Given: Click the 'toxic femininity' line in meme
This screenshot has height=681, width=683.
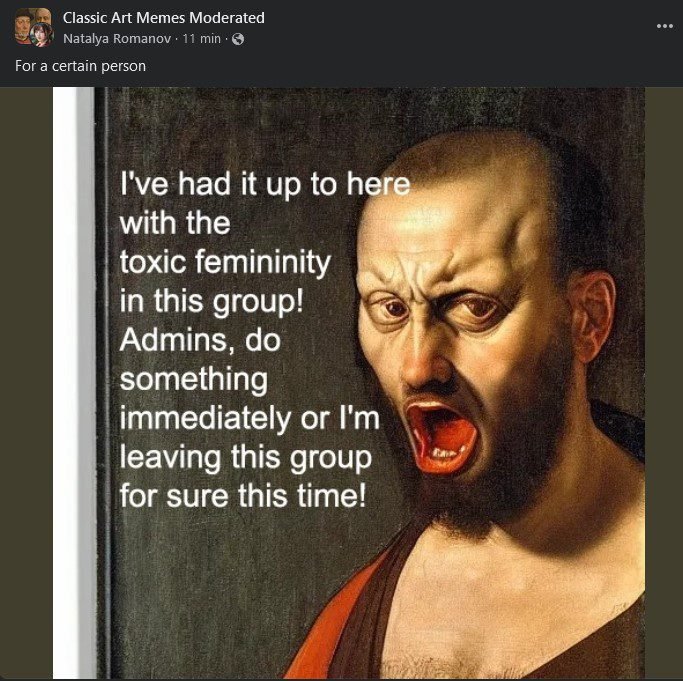Looking at the screenshot, I should [224, 263].
